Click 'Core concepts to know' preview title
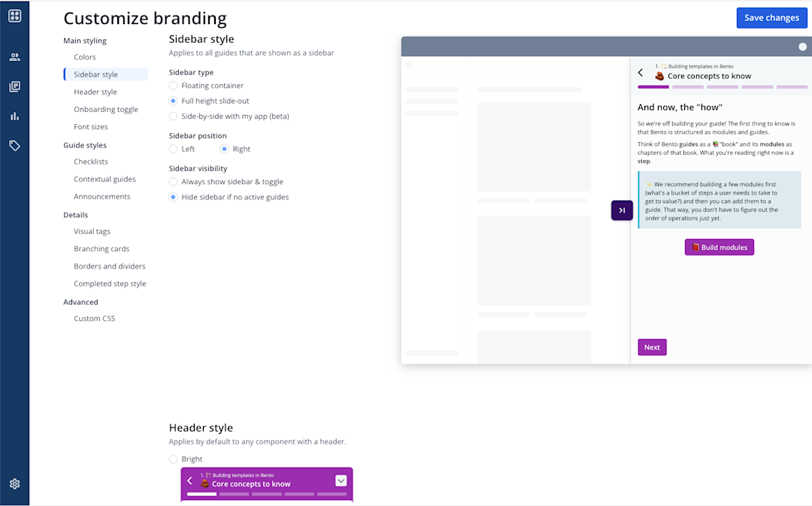The height and width of the screenshot is (506, 812). click(709, 76)
